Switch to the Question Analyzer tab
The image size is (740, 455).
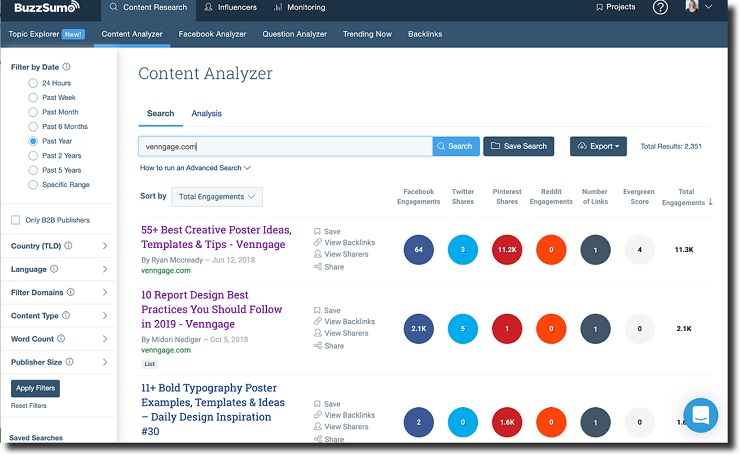point(294,34)
